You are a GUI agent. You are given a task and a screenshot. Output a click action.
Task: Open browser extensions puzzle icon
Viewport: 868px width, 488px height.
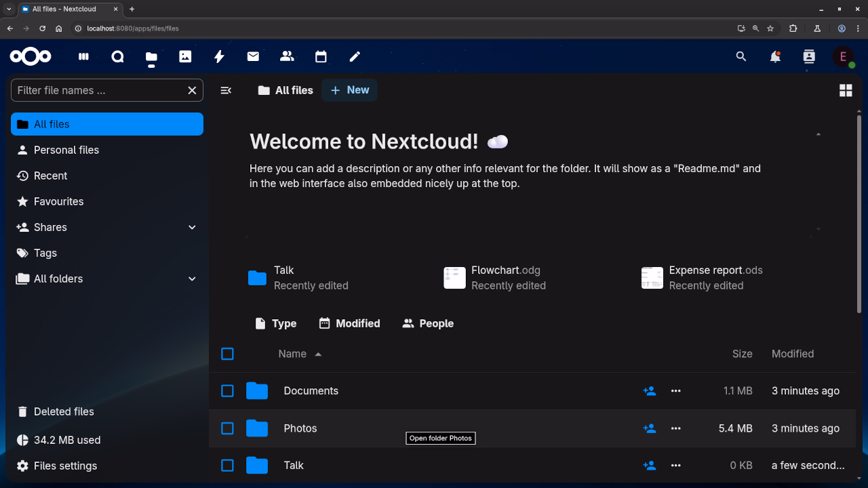[x=793, y=28]
